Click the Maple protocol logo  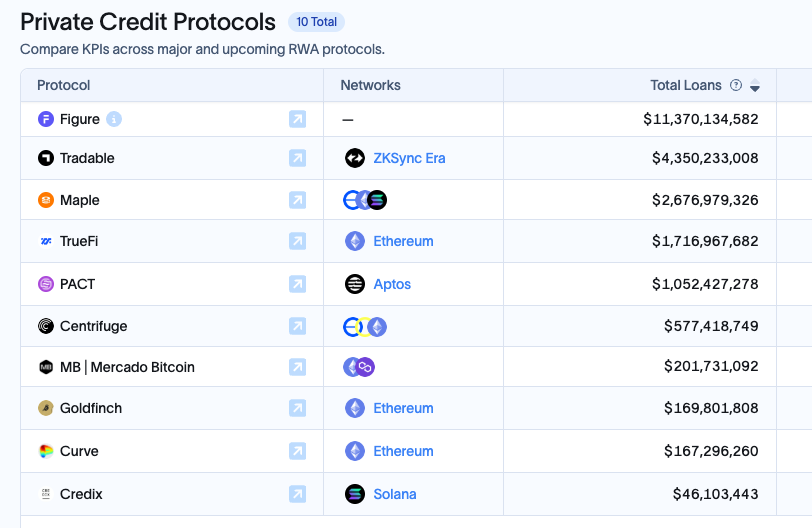pyautogui.click(x=46, y=200)
